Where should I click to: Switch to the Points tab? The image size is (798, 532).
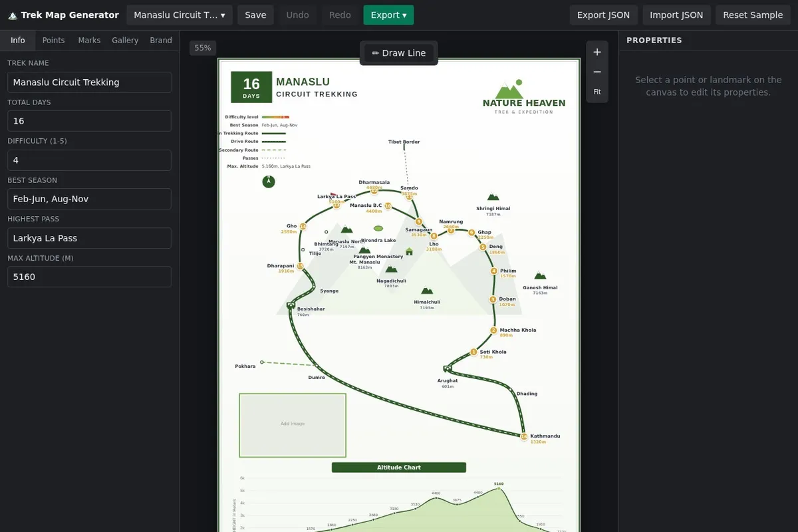[x=53, y=41]
